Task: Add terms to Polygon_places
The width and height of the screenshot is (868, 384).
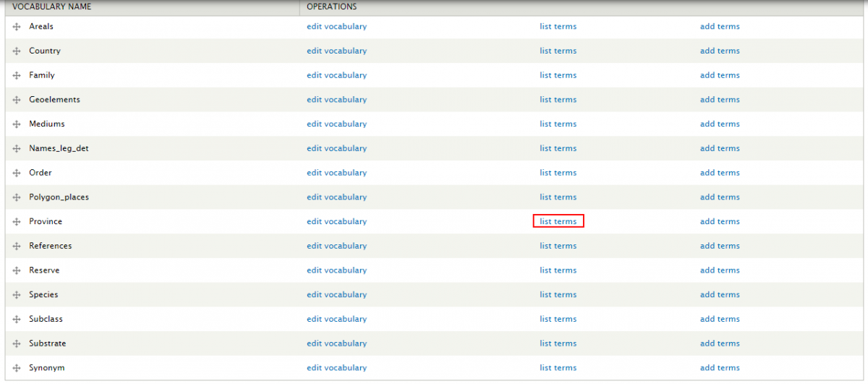Action: pyautogui.click(x=719, y=197)
